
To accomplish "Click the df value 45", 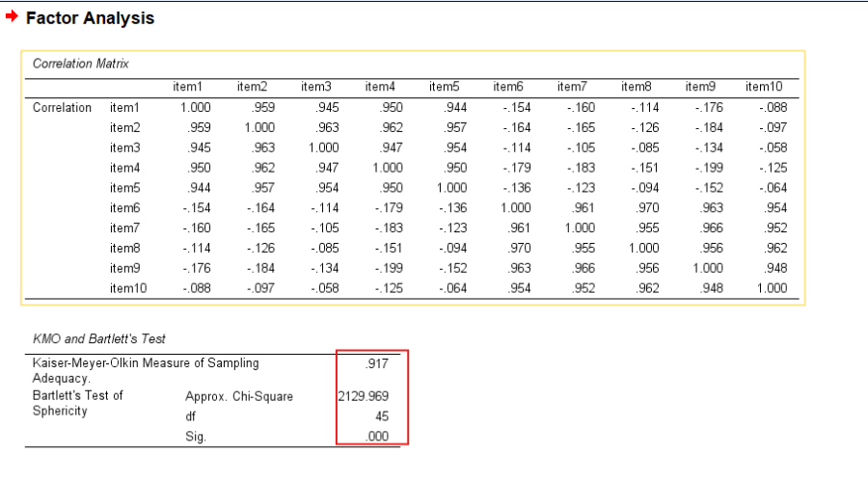I will [x=380, y=416].
